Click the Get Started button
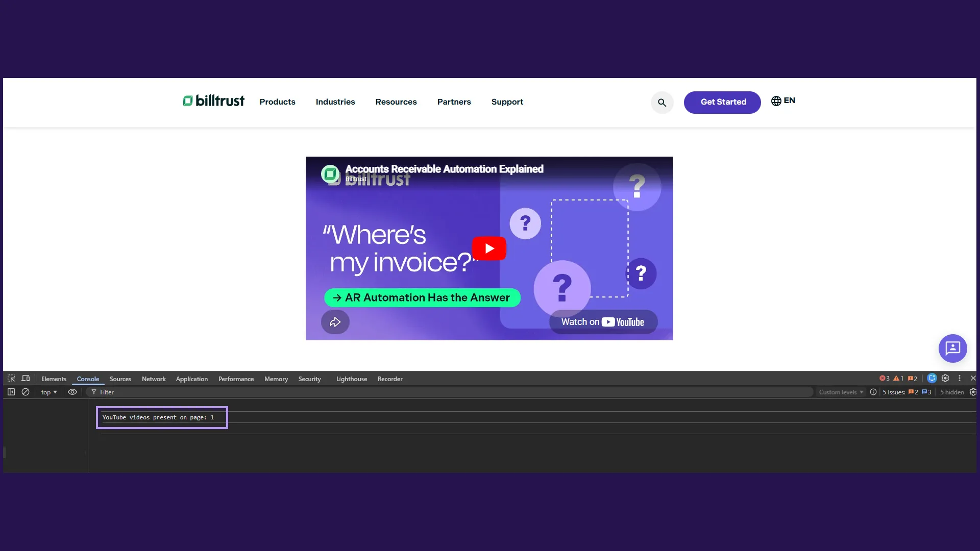 pos(722,103)
